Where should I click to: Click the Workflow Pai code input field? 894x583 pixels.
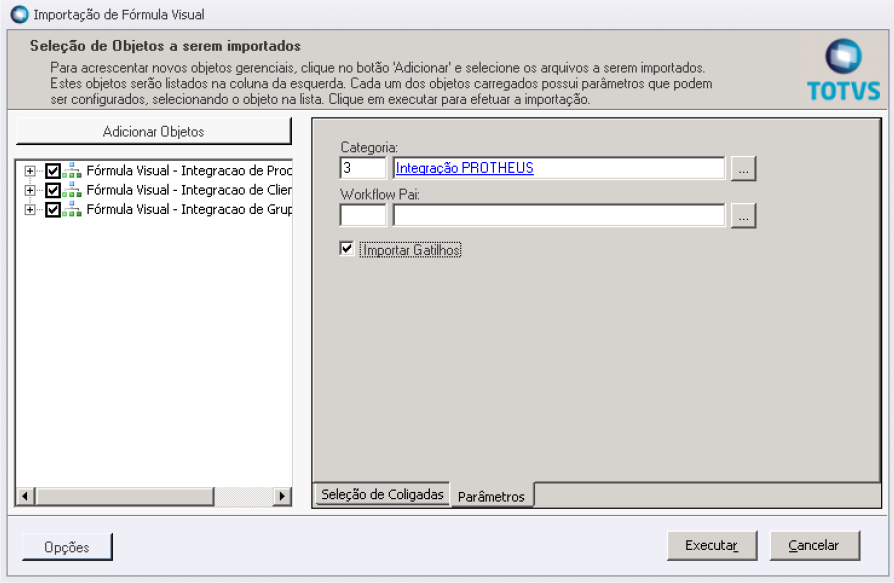click(x=363, y=215)
